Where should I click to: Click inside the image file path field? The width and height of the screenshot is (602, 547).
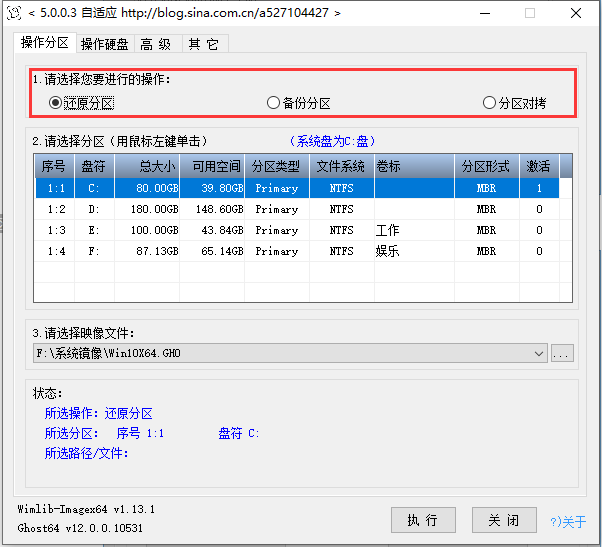tap(280, 354)
